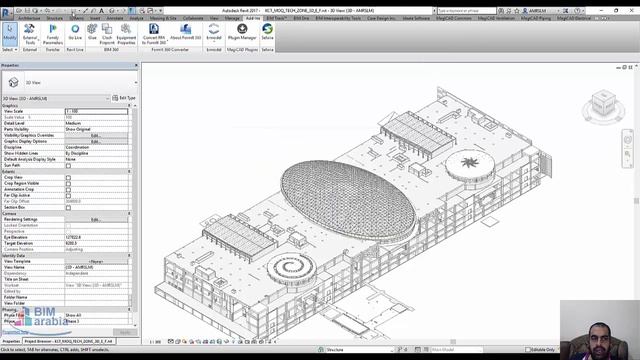Image resolution: width=640 pixels, height=360 pixels.
Task: Open Equipment Properties tool
Action: (126, 34)
